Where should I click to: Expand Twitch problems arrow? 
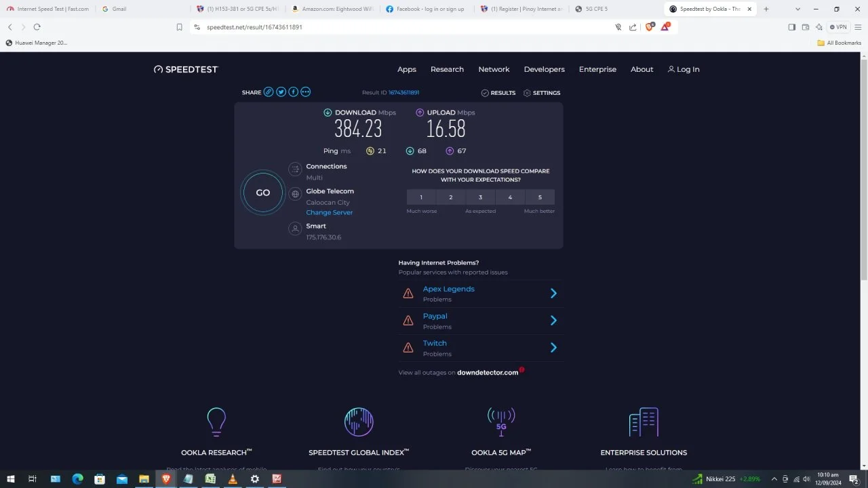point(553,348)
